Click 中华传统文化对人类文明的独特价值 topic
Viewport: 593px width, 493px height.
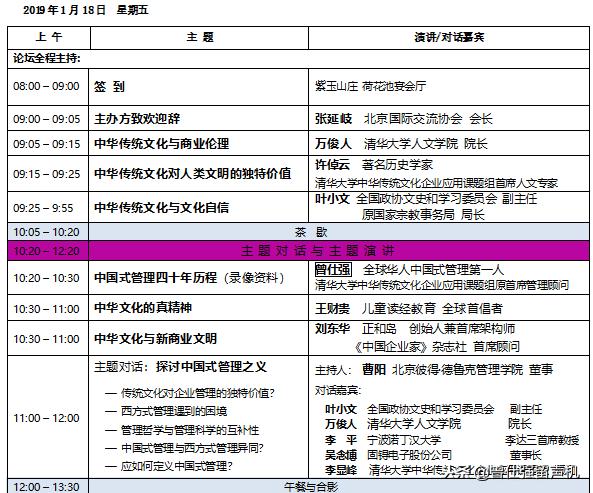(192, 174)
